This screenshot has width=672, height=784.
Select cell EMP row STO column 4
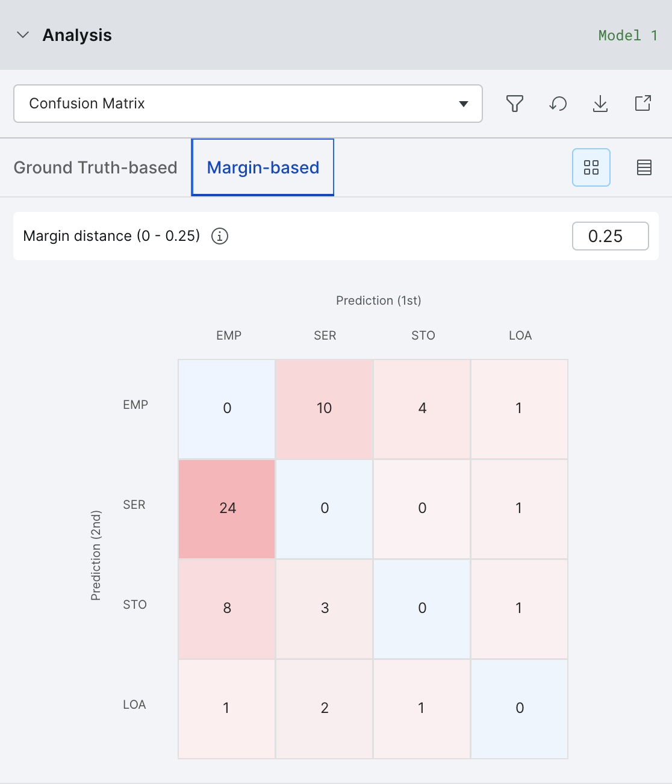click(422, 409)
